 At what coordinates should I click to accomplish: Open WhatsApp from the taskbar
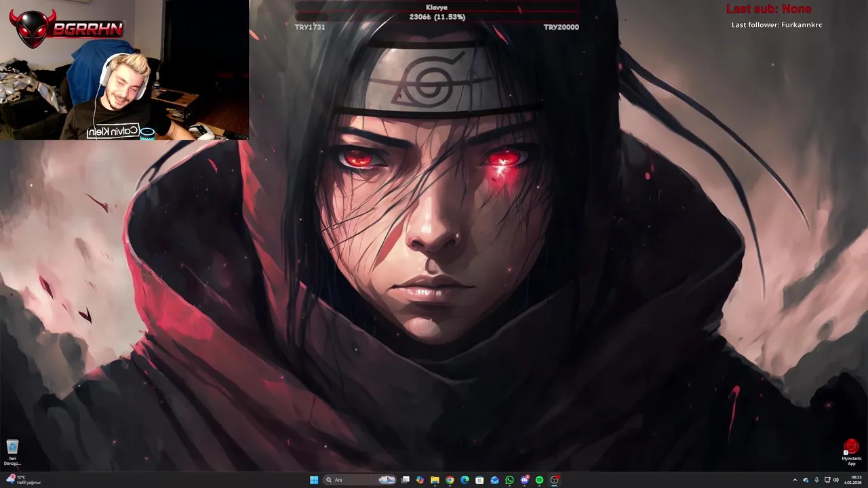pyautogui.click(x=509, y=480)
